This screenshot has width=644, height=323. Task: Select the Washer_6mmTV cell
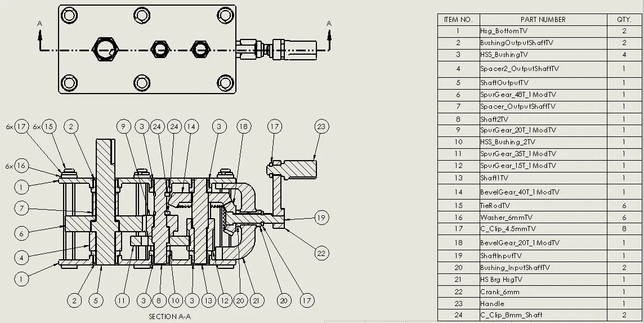pos(543,217)
